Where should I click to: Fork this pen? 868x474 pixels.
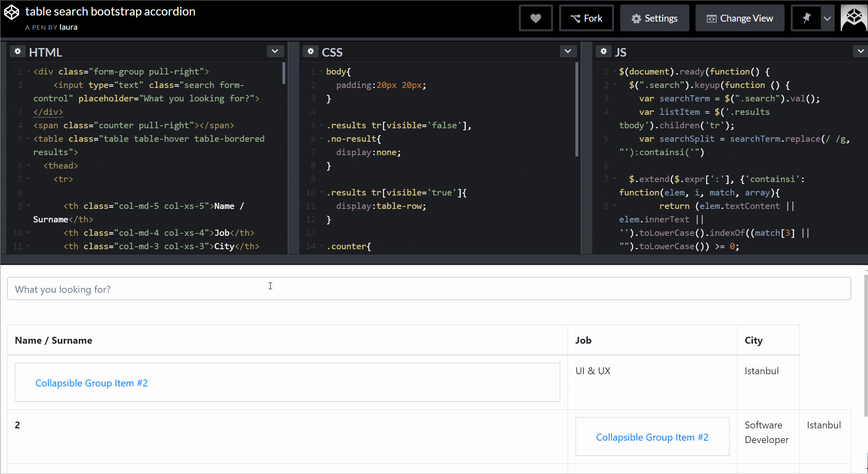coord(586,18)
